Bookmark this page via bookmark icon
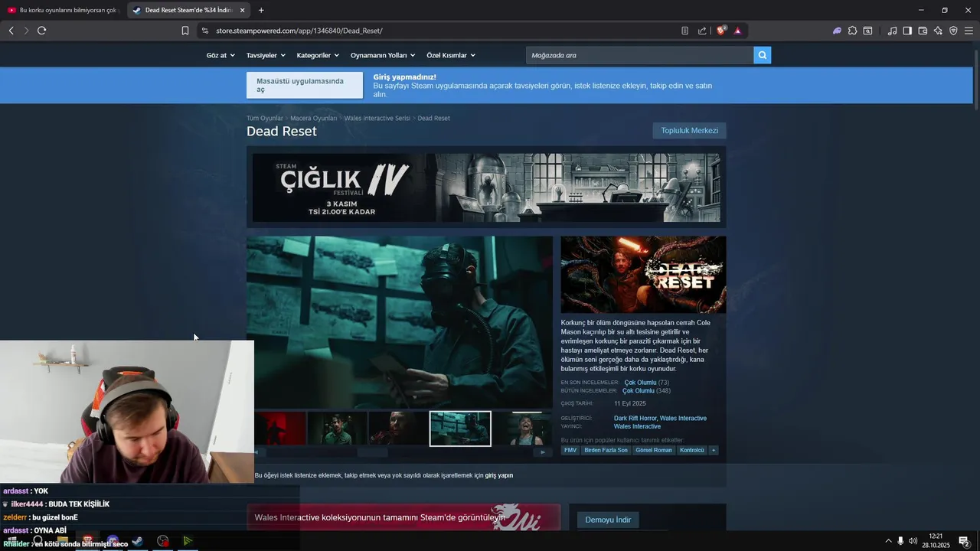 pyautogui.click(x=185, y=31)
